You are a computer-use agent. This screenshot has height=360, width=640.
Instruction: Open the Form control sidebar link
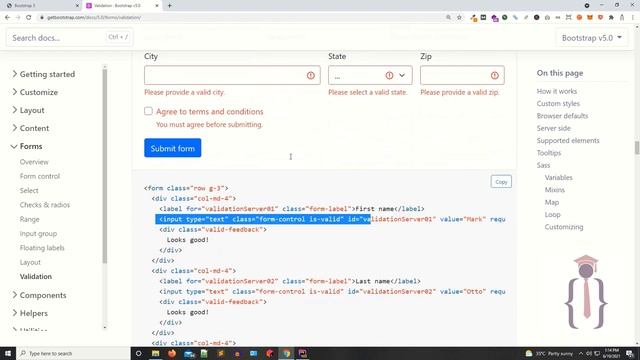point(40,176)
